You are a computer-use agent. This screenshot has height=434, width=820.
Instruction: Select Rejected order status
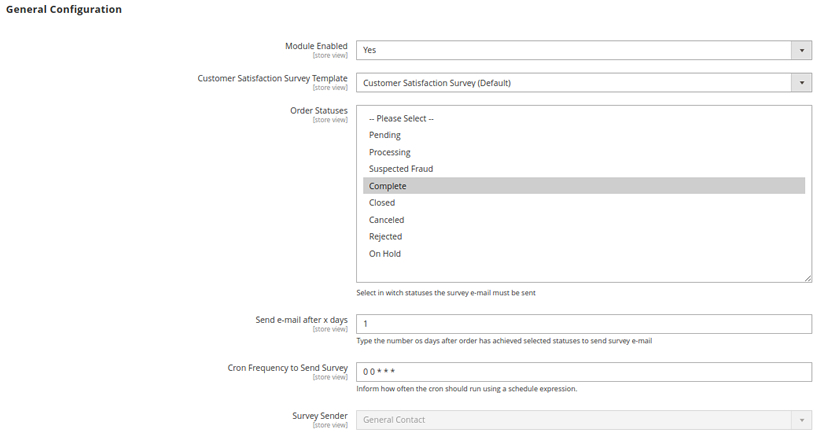click(x=584, y=236)
